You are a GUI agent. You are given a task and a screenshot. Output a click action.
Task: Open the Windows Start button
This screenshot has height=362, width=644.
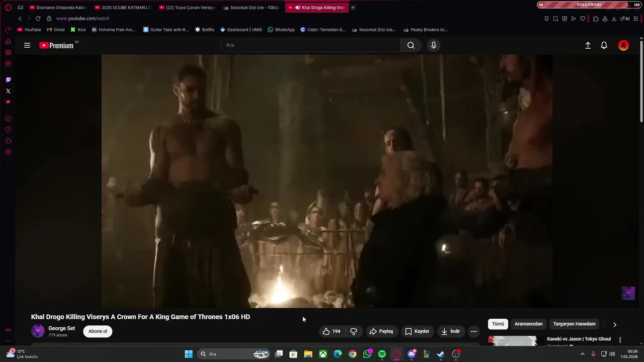(189, 354)
